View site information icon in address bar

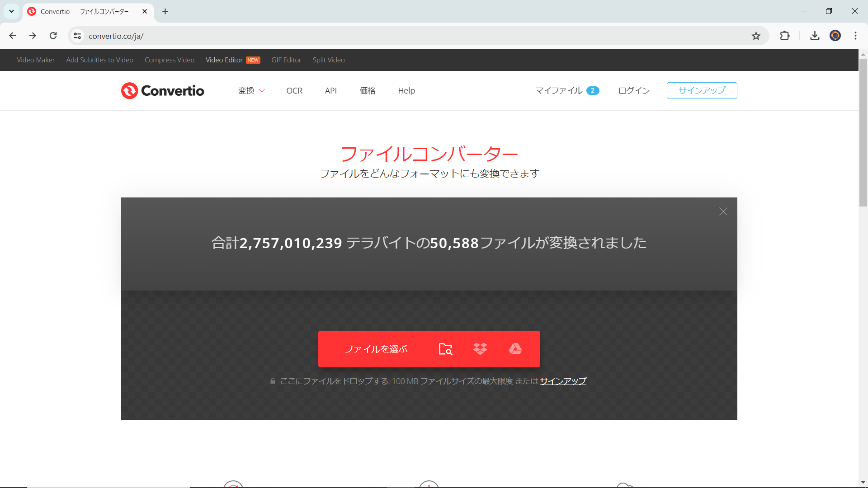tap(77, 36)
